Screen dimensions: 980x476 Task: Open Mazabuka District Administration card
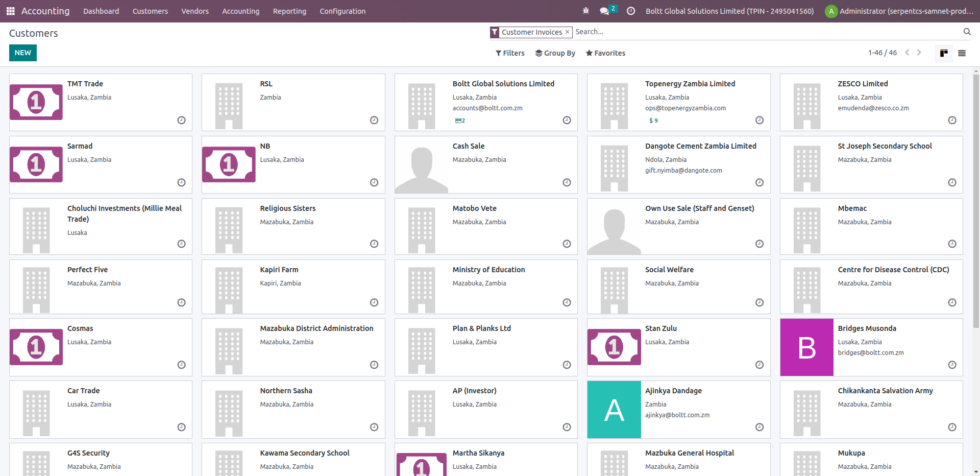point(293,347)
